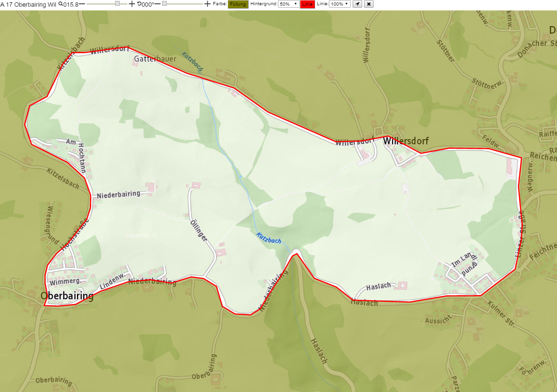Decrease zoom with the minus icon
This screenshot has width=557, height=392.
coord(82,4)
